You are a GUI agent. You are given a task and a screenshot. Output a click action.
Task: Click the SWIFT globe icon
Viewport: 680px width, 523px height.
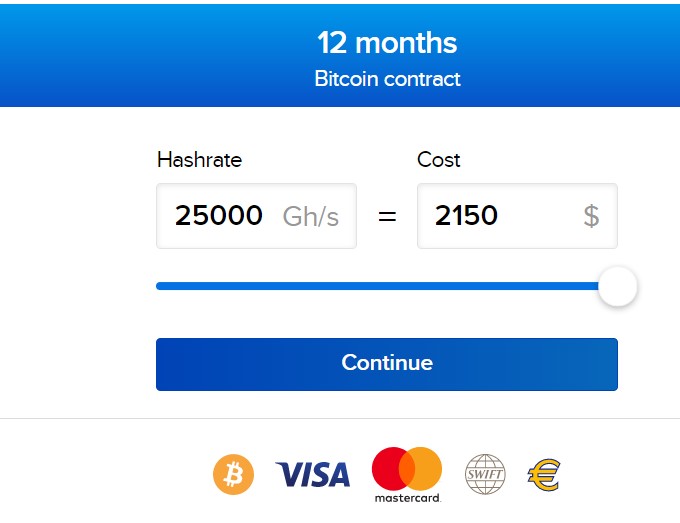(x=485, y=474)
